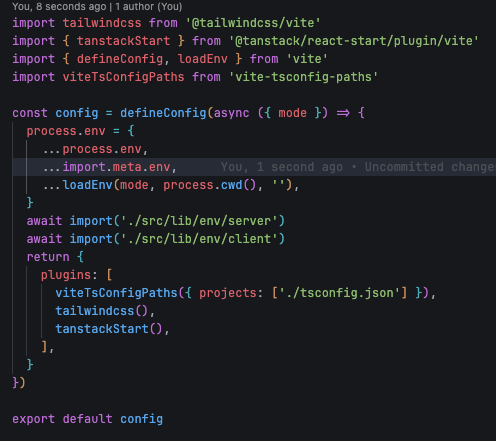Viewport: 496px width, 441px height.
Task: Click the 'plugins' property key
Action: (x=66, y=275)
